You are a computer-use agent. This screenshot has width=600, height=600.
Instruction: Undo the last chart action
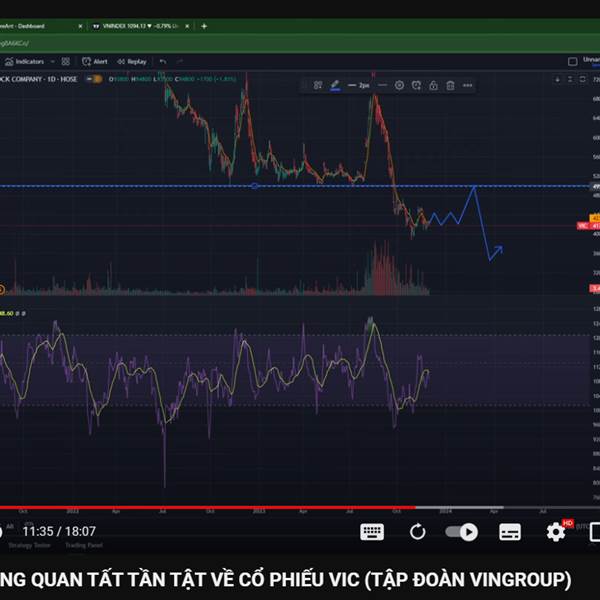coord(163,62)
